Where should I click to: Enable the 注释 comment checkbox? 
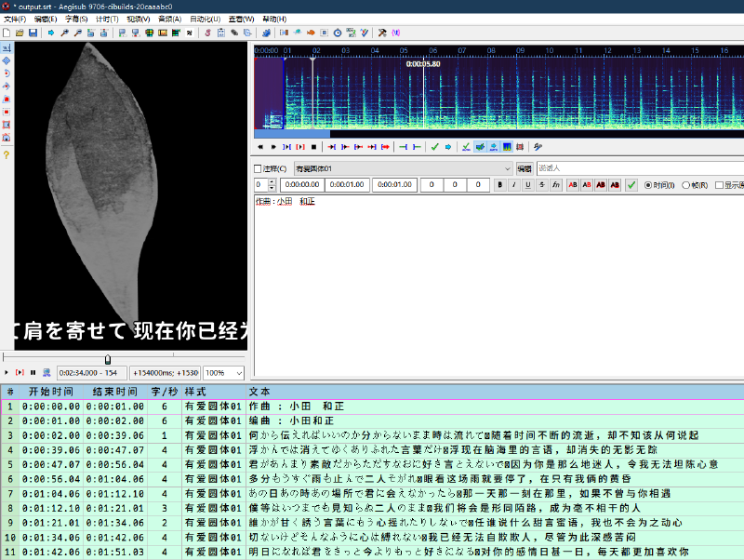[x=259, y=168]
